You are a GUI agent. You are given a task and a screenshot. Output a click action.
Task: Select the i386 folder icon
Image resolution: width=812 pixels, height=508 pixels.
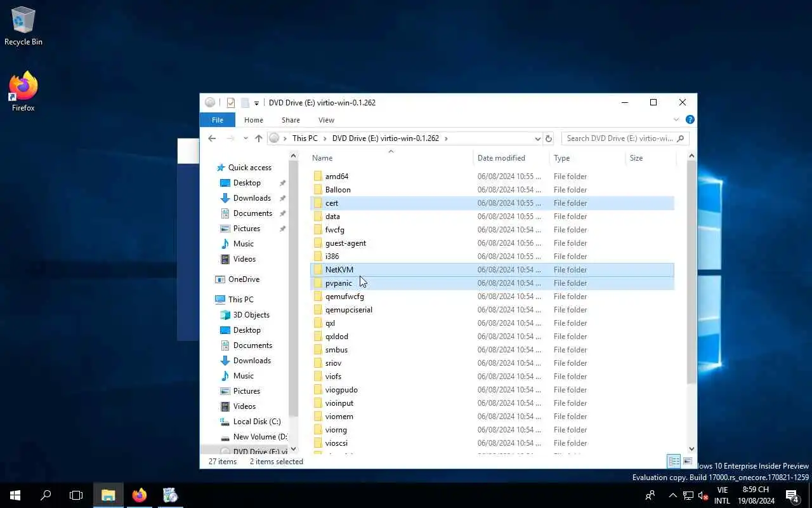coord(318,257)
